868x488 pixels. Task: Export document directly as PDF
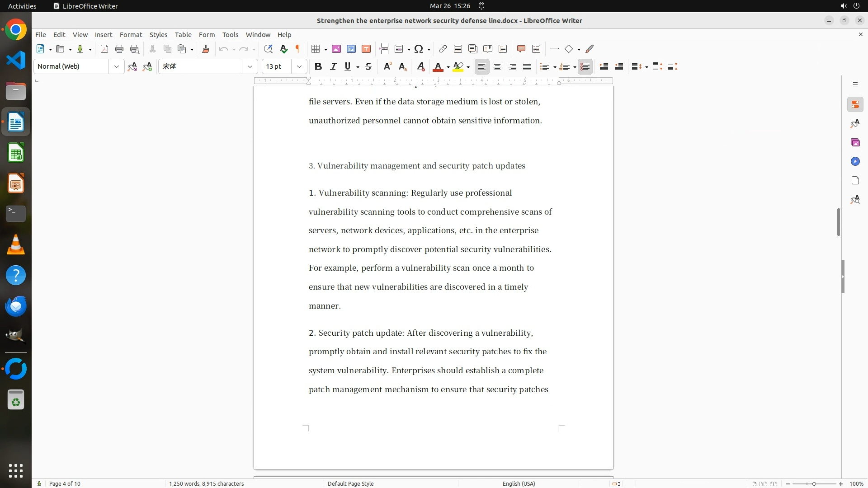click(x=104, y=49)
